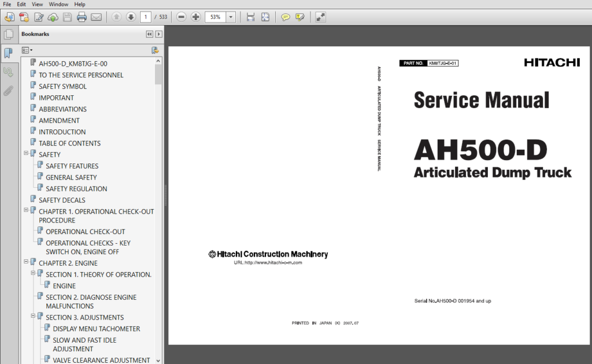Collapse the CHAPTER 2. ENGINE node

(26, 261)
